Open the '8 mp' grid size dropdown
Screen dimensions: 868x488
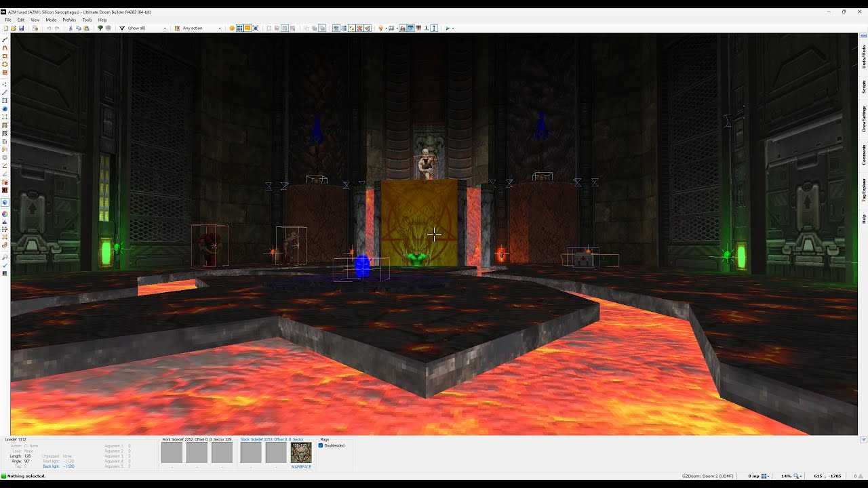pos(758,476)
